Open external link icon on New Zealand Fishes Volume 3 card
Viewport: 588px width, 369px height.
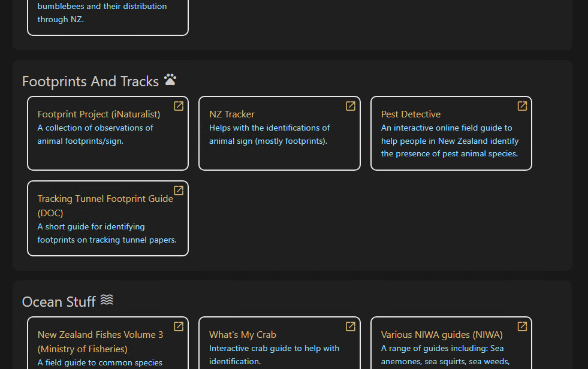pos(179,326)
